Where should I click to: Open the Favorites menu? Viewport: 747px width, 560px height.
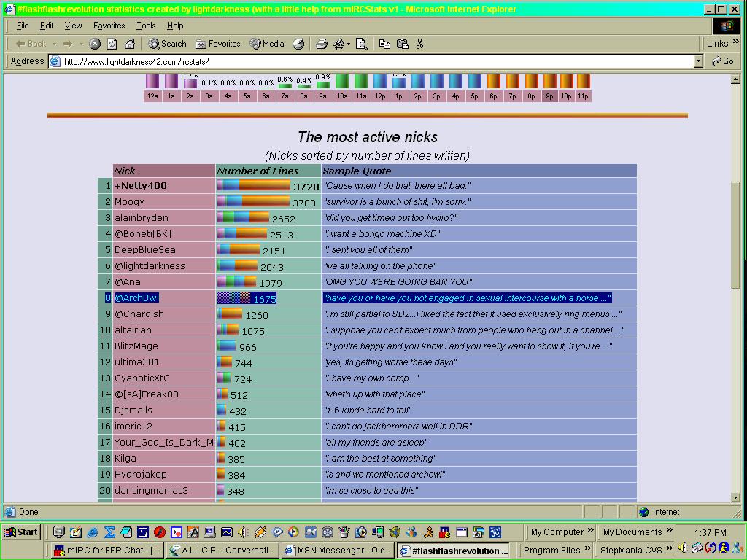(109, 26)
